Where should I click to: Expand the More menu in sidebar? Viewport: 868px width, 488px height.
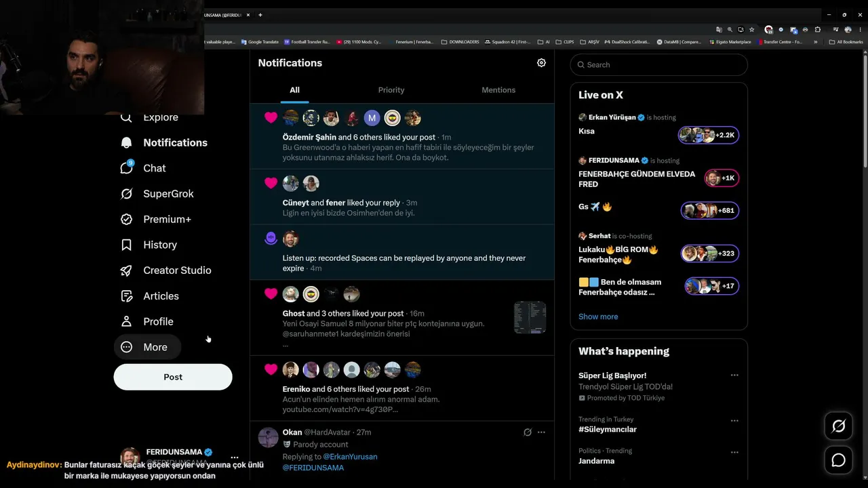[147, 347]
